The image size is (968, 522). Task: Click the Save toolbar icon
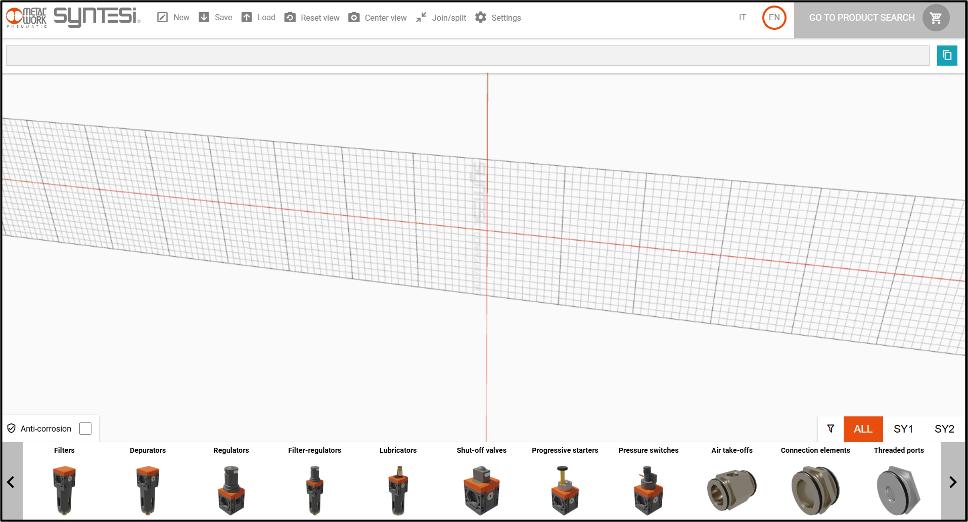(204, 18)
